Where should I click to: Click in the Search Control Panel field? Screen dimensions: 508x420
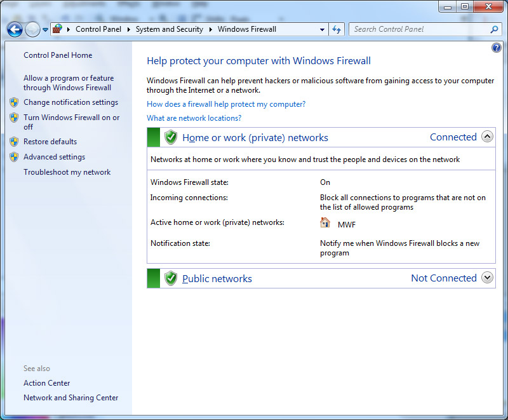coord(419,29)
